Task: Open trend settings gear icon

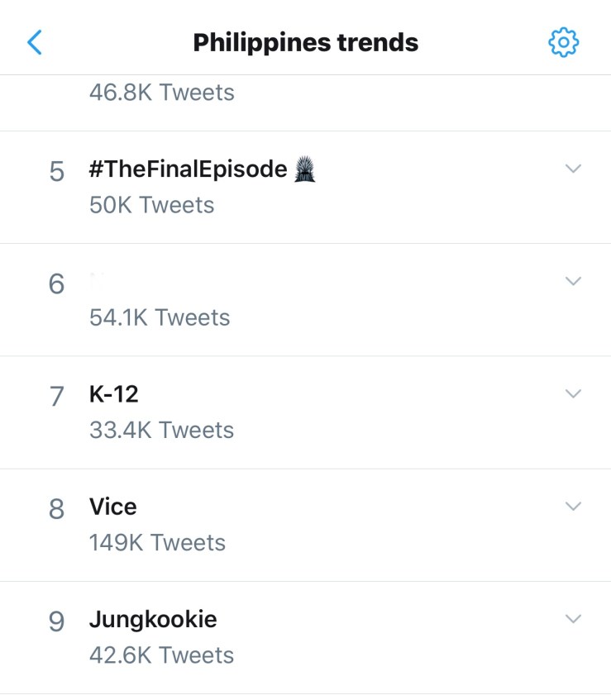Action: click(x=564, y=42)
